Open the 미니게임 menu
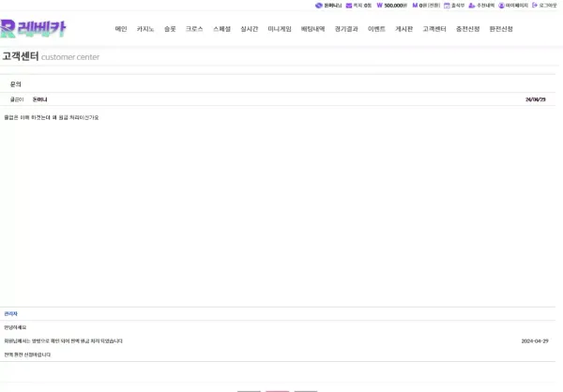This screenshot has height=392, width=563. (280, 29)
